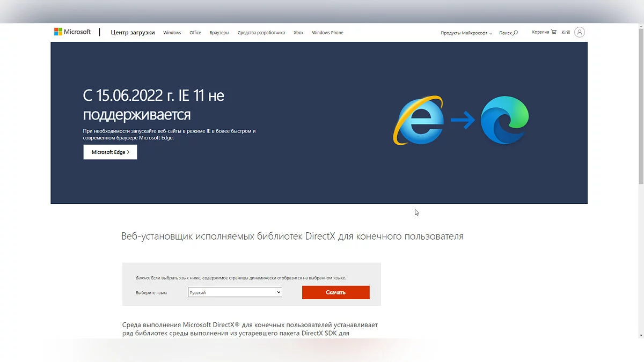The height and width of the screenshot is (362, 644).
Task: Click the Internet Explorer logo in banner
Action: 419,120
